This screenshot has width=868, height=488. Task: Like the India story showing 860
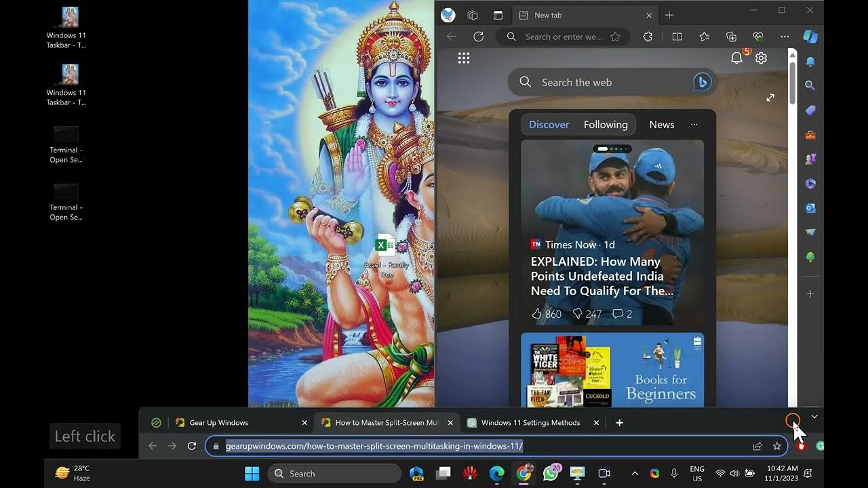(x=547, y=314)
